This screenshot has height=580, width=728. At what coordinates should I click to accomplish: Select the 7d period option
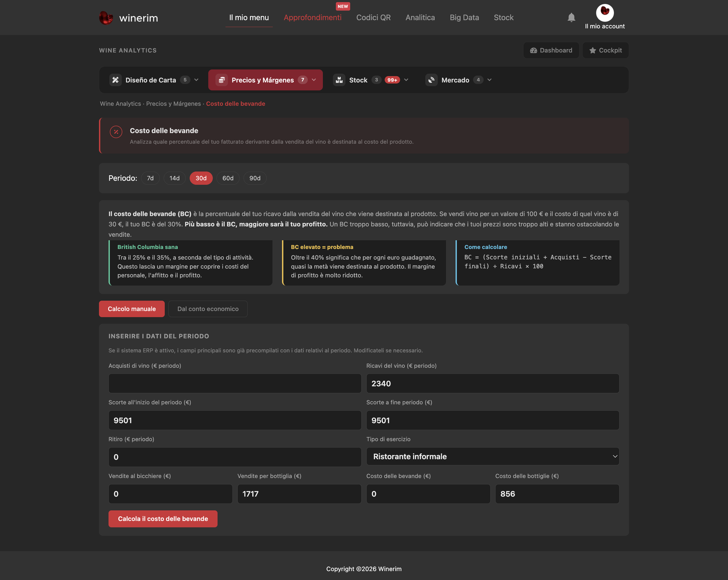click(150, 178)
